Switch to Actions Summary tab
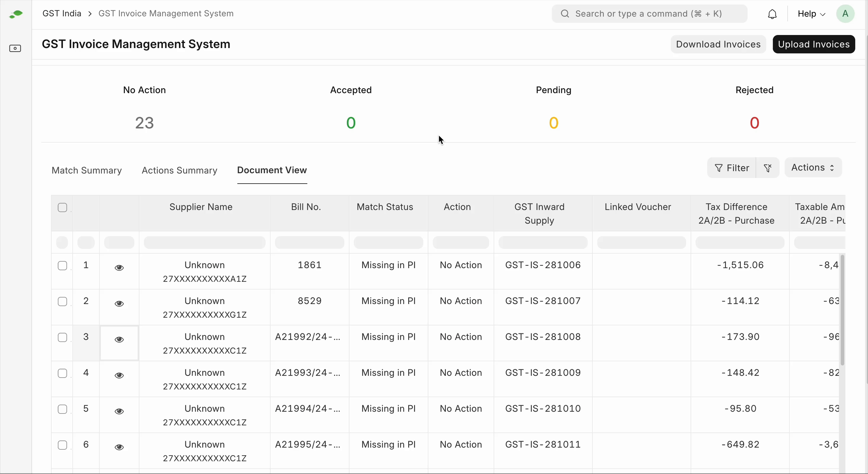The image size is (868, 474). [179, 171]
